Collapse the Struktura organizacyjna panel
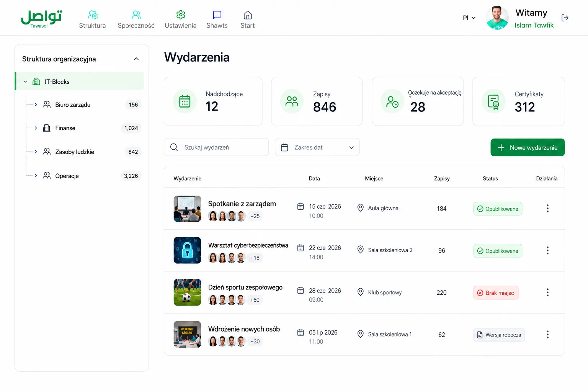This screenshot has width=588, height=392. (x=136, y=59)
